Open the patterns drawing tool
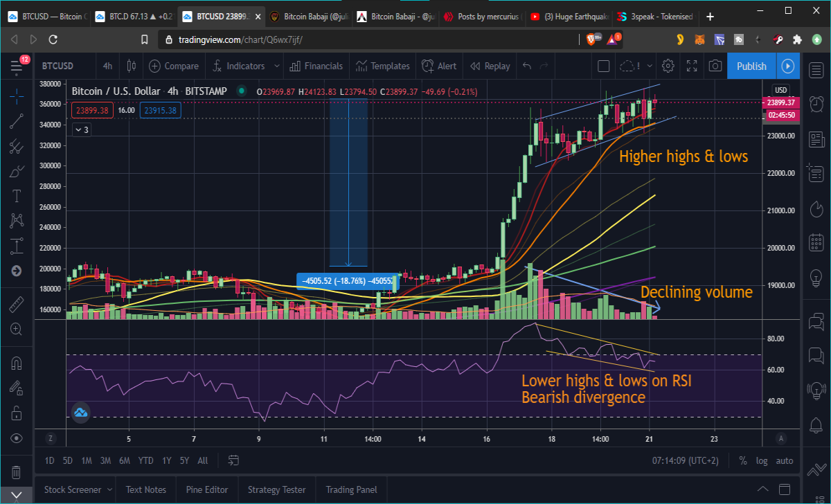 pyautogui.click(x=17, y=221)
